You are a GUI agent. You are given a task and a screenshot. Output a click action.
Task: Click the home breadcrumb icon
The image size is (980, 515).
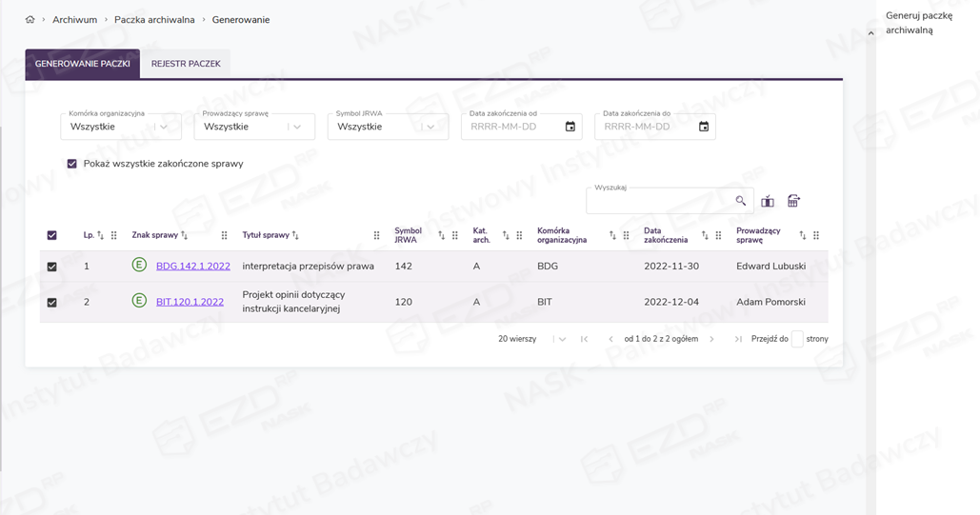(30, 20)
